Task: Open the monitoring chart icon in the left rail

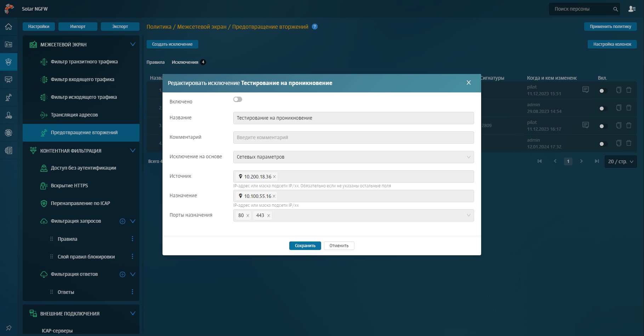Action: 8,80
